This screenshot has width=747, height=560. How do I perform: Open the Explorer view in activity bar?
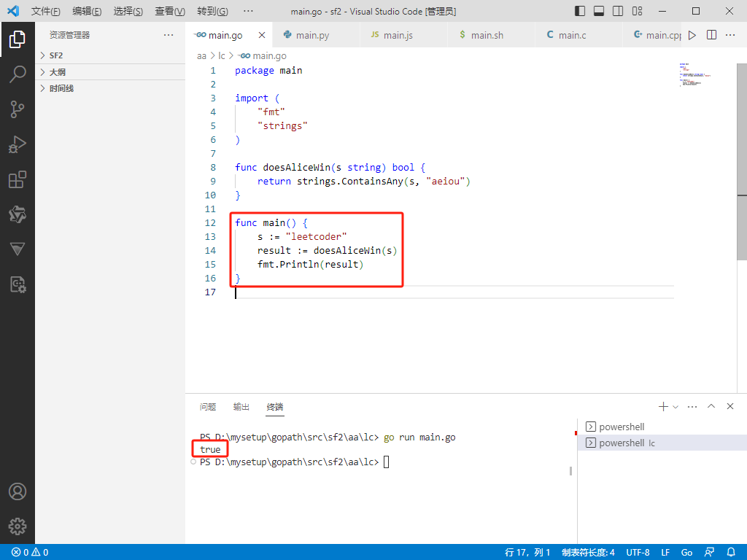[18, 39]
